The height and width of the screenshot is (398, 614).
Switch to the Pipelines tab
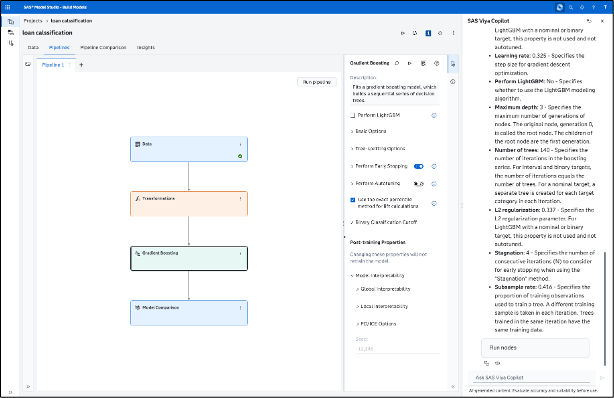pyautogui.click(x=59, y=47)
